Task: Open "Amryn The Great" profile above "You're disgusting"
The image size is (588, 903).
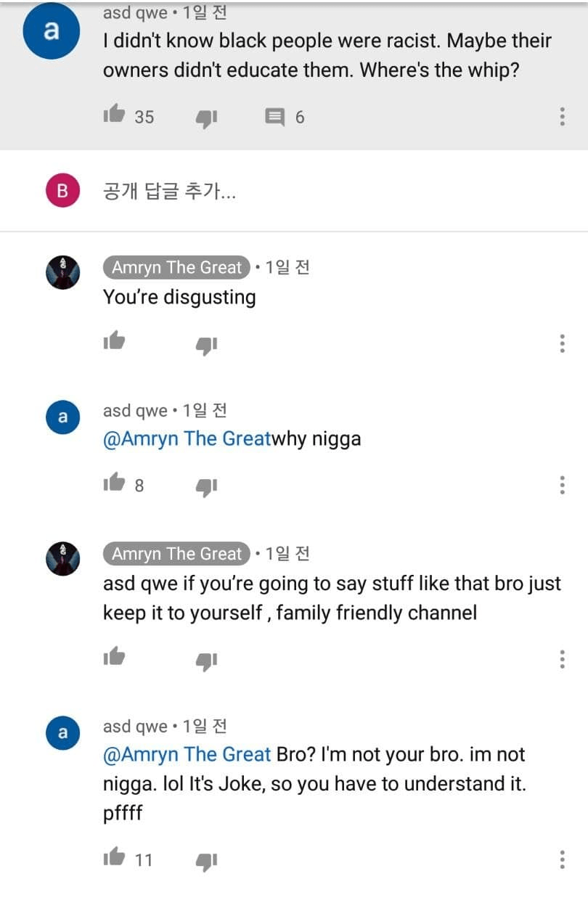Action: [x=176, y=267]
